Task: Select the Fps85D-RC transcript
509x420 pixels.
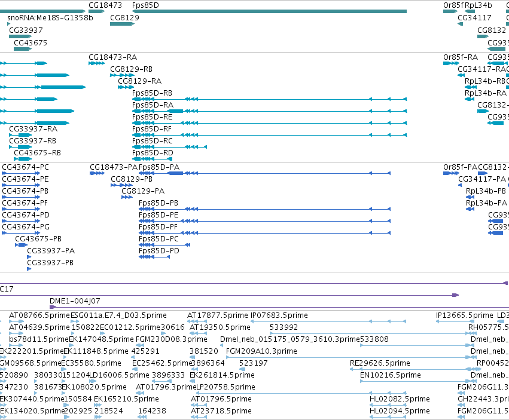Action: [x=169, y=147]
